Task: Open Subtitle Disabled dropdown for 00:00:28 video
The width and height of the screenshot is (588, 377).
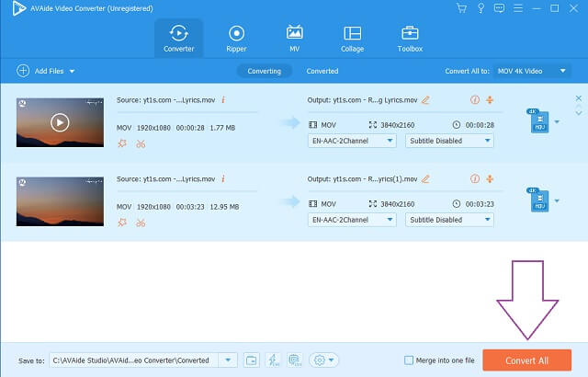Action: click(x=449, y=141)
